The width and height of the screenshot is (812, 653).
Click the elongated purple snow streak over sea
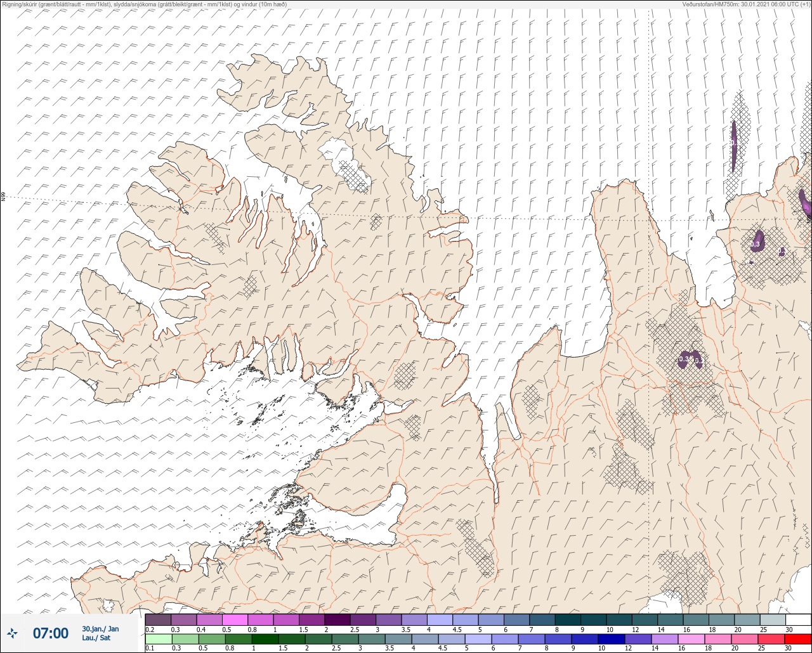pos(734,146)
